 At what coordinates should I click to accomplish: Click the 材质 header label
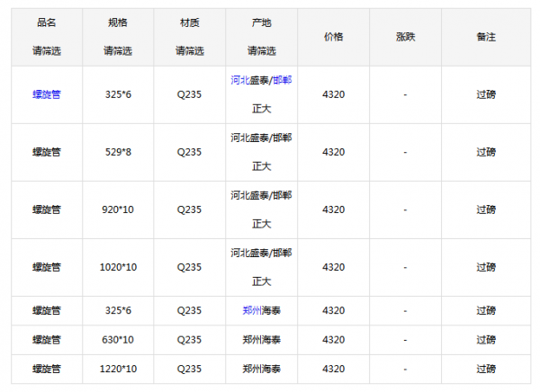tap(189, 22)
